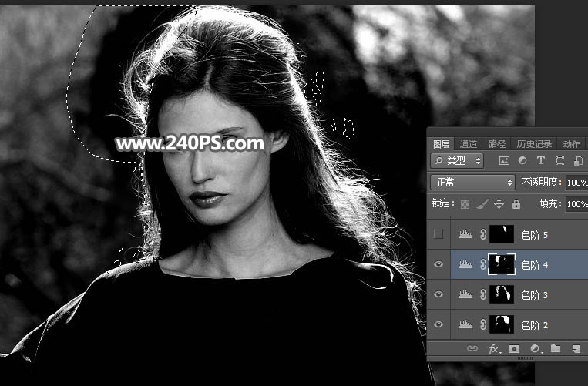
Task: Click the mask link icon of 色阶 4
Action: click(483, 264)
